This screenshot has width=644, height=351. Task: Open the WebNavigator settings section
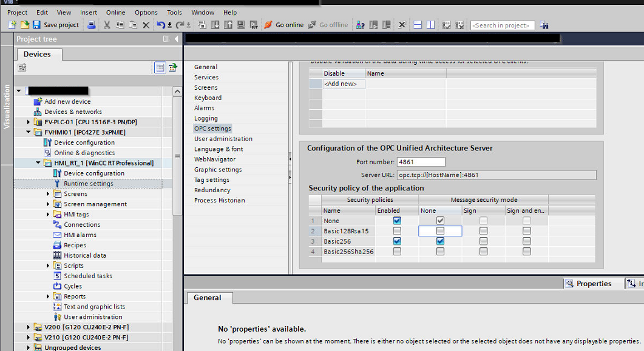tap(214, 159)
